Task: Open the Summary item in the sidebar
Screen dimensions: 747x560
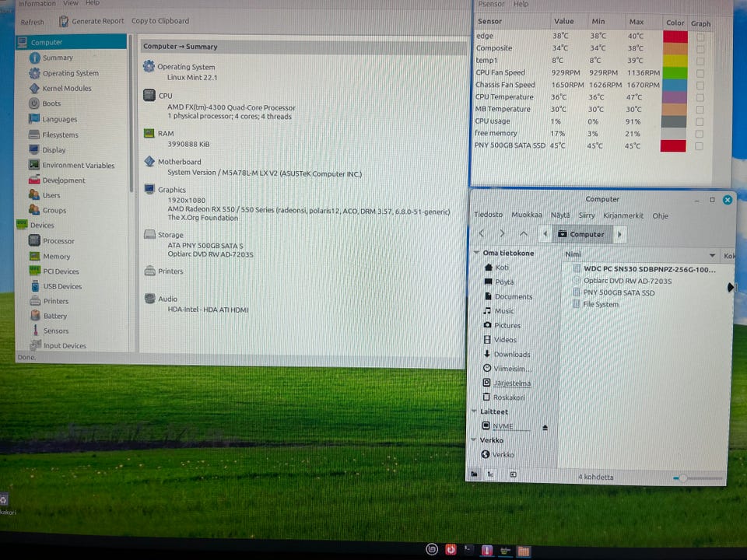Action: tap(58, 58)
